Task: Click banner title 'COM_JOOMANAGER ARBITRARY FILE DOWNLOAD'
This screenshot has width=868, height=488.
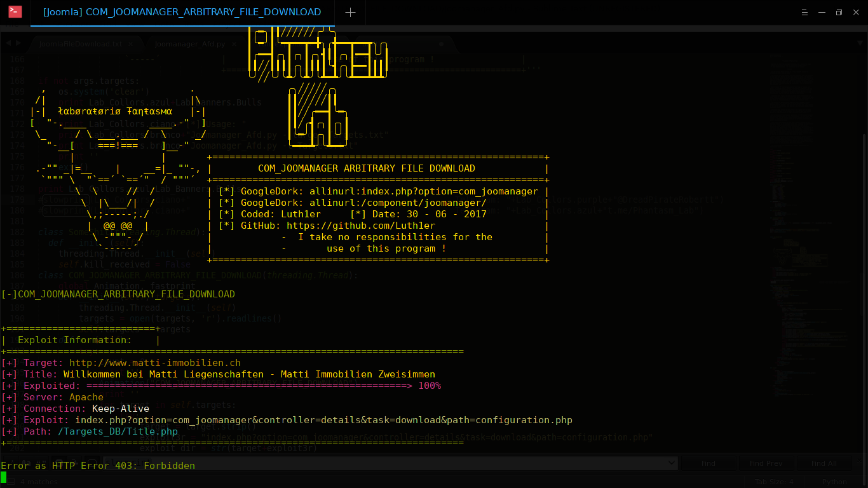Action: [x=367, y=168]
